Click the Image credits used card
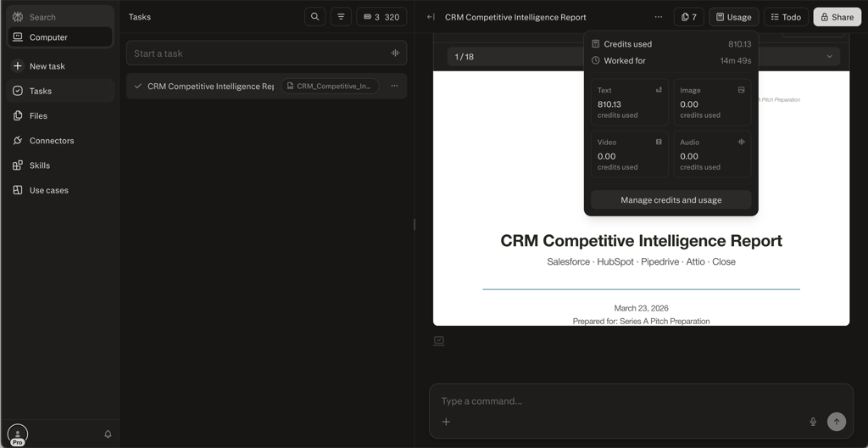Image resolution: width=868 pixels, height=448 pixels. coord(712,103)
